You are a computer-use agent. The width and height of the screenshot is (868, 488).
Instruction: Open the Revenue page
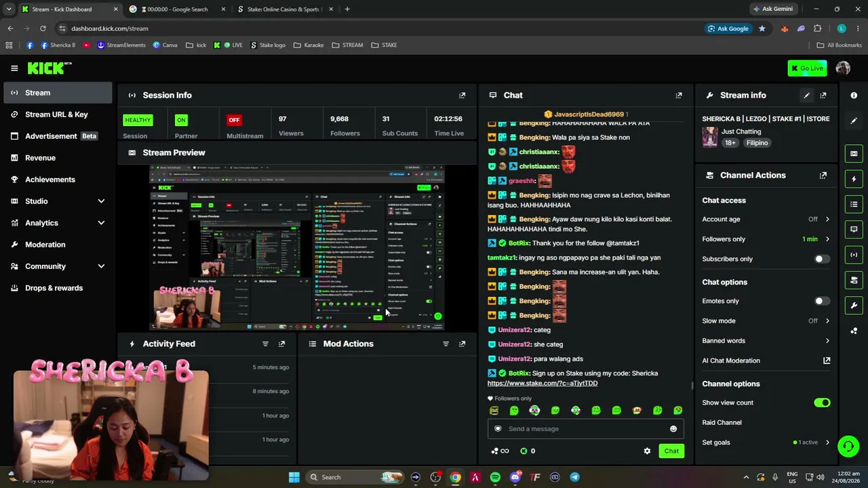[x=57, y=158]
